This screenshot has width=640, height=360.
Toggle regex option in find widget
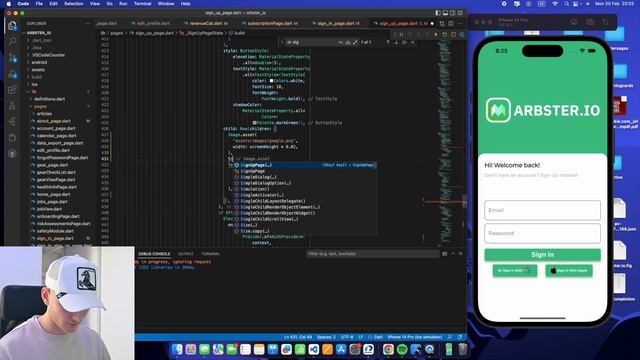point(355,42)
